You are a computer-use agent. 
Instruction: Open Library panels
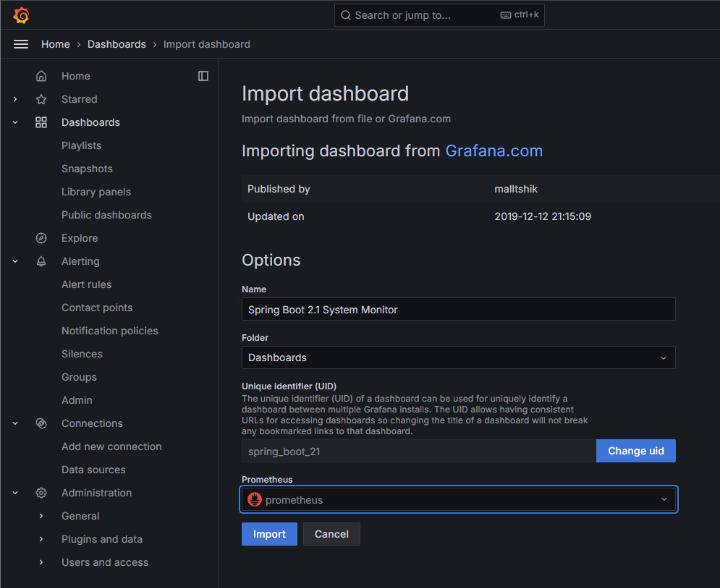coord(96,192)
